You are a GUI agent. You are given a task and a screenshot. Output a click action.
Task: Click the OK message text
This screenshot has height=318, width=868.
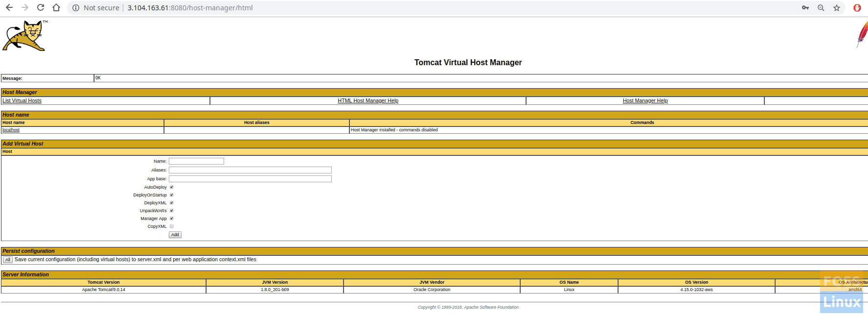coord(98,78)
